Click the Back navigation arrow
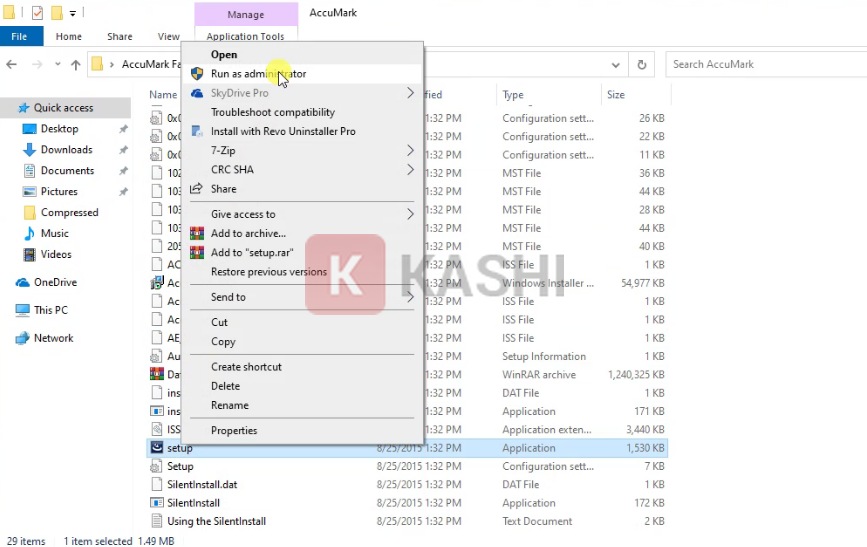Viewport: 867px width, 547px height. (11, 64)
